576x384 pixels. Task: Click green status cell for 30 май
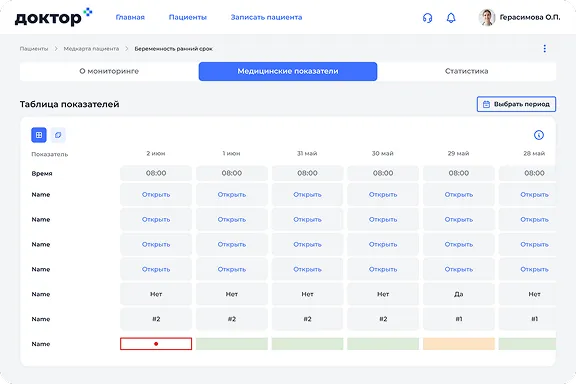coord(383,344)
